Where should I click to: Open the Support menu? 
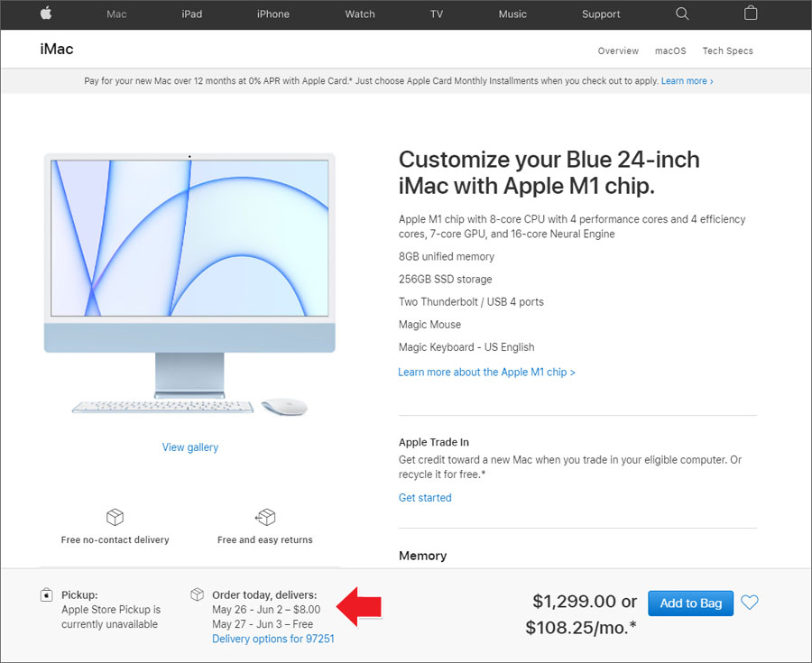(601, 14)
